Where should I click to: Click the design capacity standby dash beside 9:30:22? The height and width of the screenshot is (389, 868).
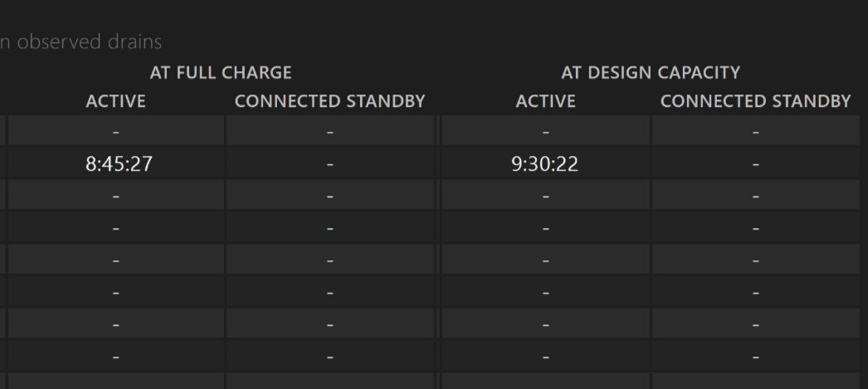(756, 164)
